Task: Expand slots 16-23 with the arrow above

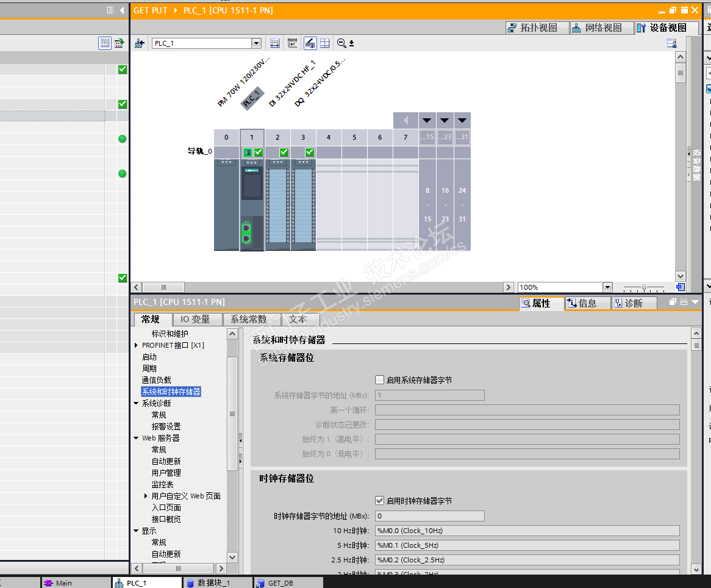Action: click(x=445, y=120)
